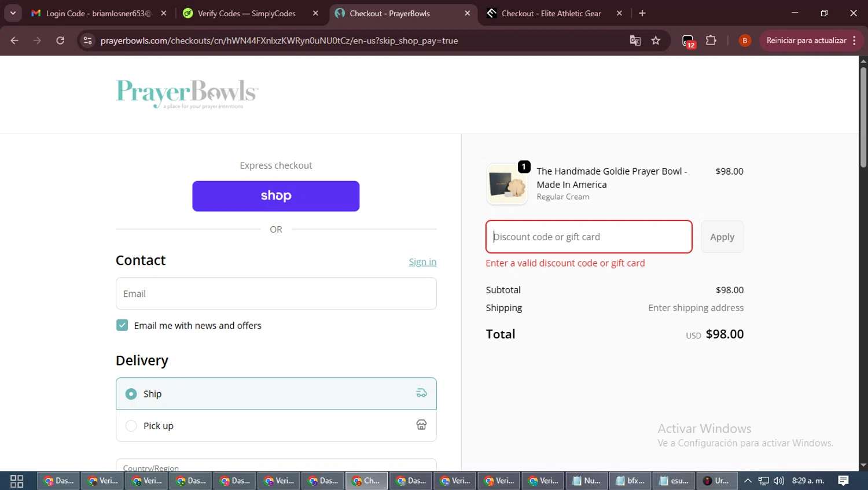868x490 pixels.
Task: Select the Pick up delivery option
Action: (276, 426)
